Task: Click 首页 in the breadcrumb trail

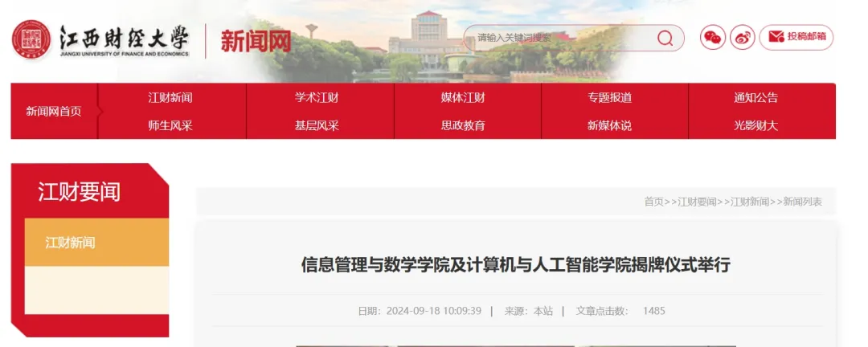Action: pos(653,202)
